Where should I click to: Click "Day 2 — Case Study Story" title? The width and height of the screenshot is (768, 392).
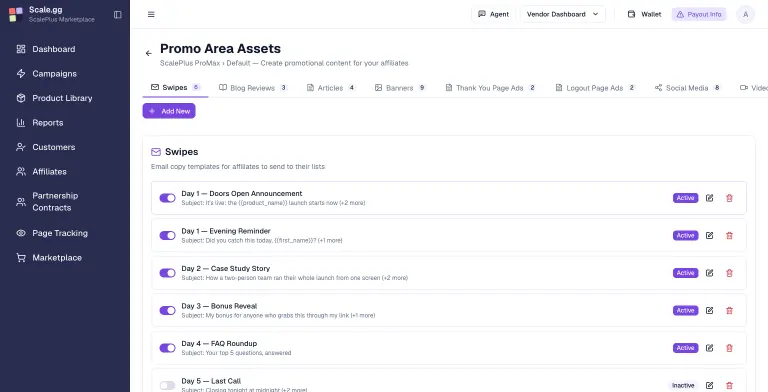225,269
